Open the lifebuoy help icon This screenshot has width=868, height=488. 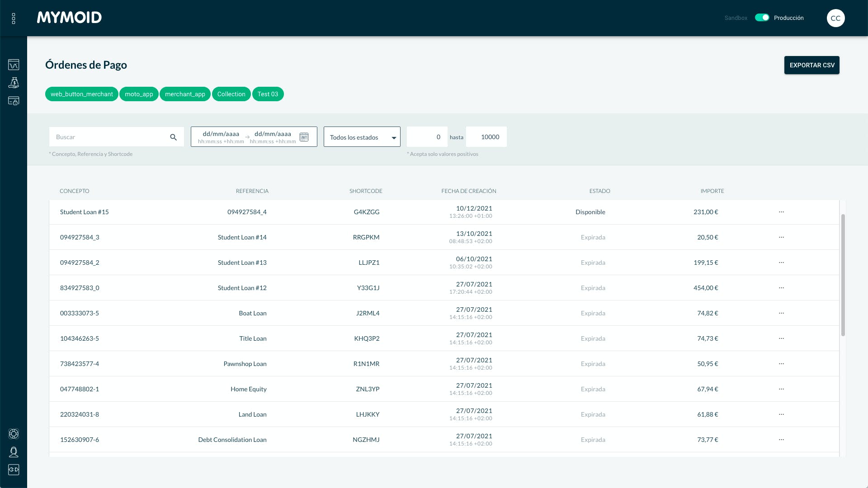click(14, 434)
